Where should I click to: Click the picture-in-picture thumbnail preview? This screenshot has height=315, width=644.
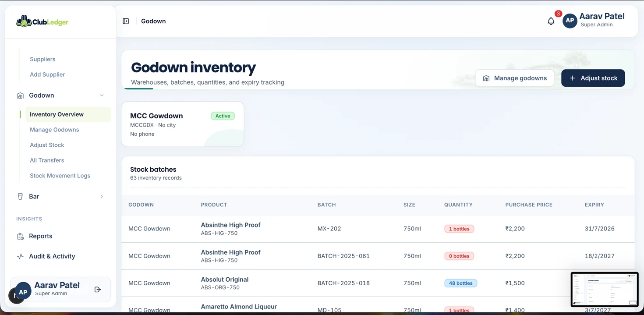coord(605,289)
